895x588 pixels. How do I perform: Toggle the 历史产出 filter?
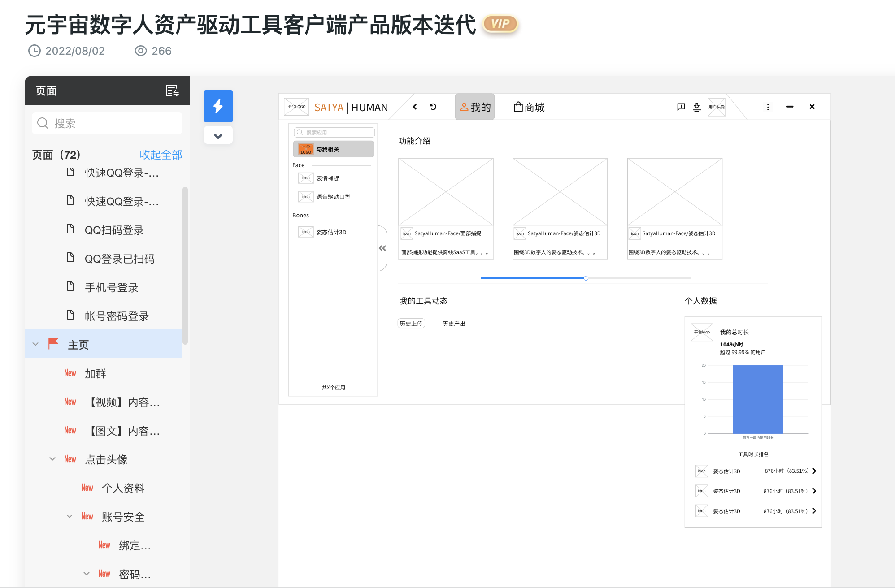click(454, 324)
